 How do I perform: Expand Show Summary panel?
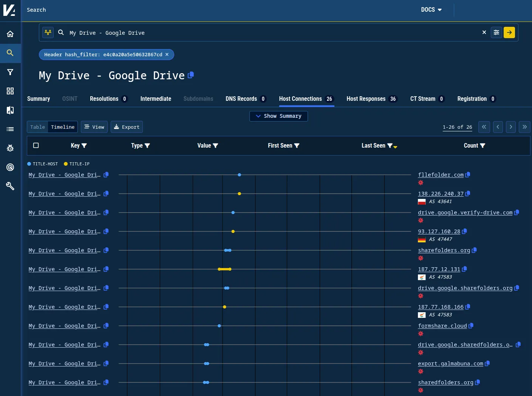tap(278, 116)
